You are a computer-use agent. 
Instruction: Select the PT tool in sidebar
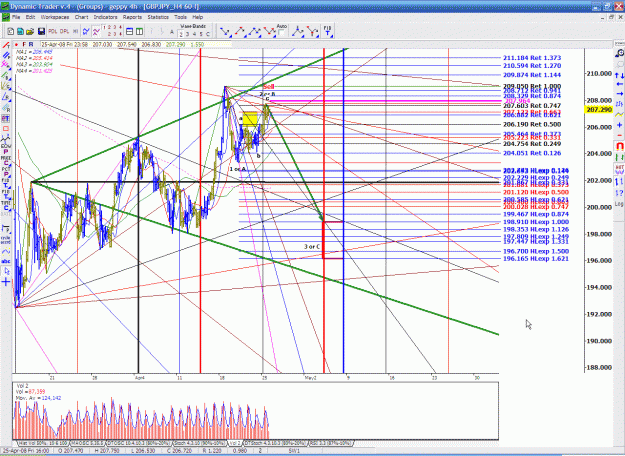click(6, 118)
